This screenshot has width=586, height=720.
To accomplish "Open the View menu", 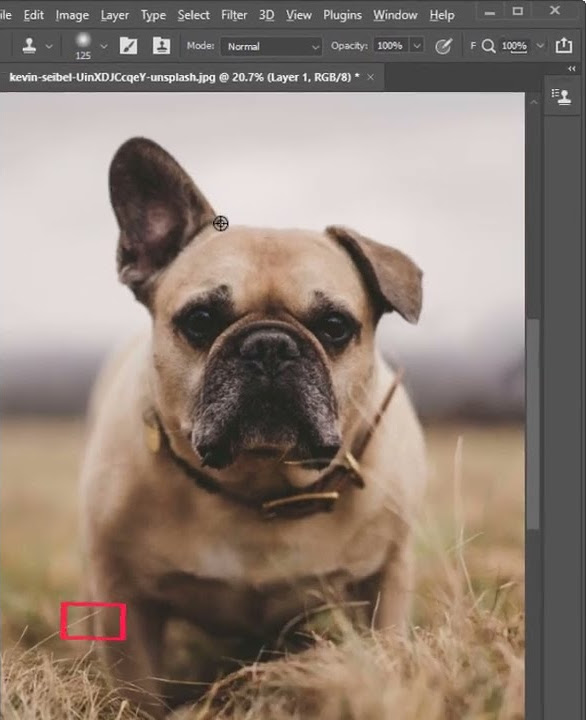I will pos(299,15).
